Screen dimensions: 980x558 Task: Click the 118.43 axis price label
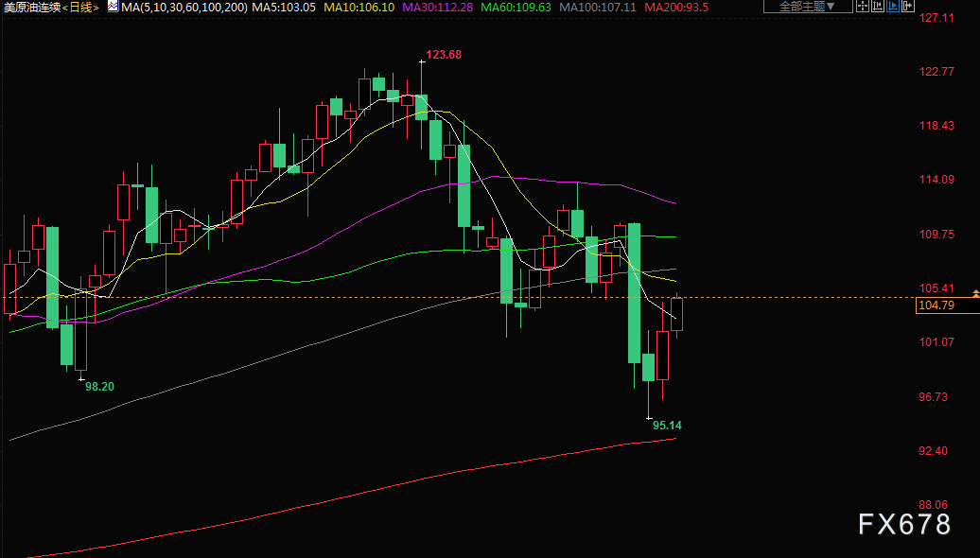coord(936,126)
